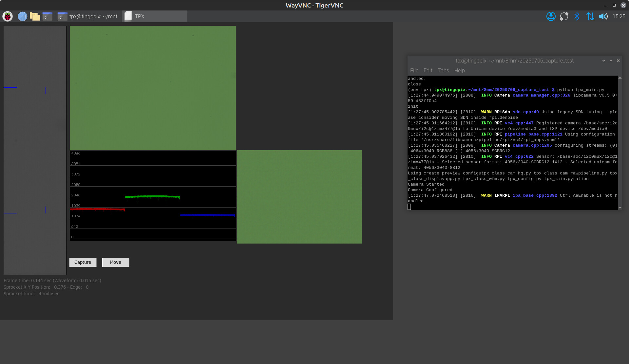
Task: Launch terminal from taskbar launcher icon
Action: pyautogui.click(x=48, y=16)
